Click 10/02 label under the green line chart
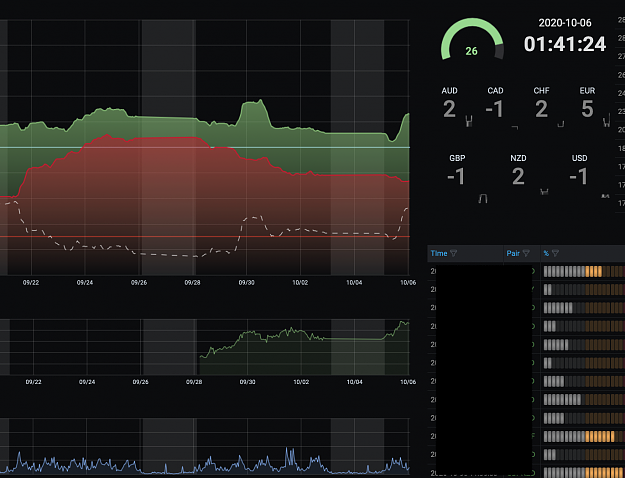The width and height of the screenshot is (625, 478). click(301, 382)
